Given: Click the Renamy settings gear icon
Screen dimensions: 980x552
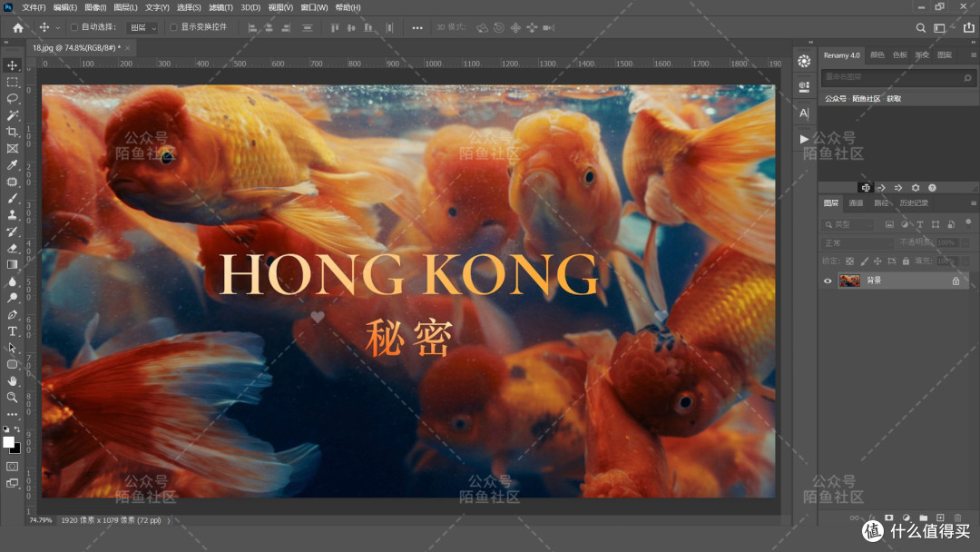Looking at the screenshot, I should click(x=916, y=188).
